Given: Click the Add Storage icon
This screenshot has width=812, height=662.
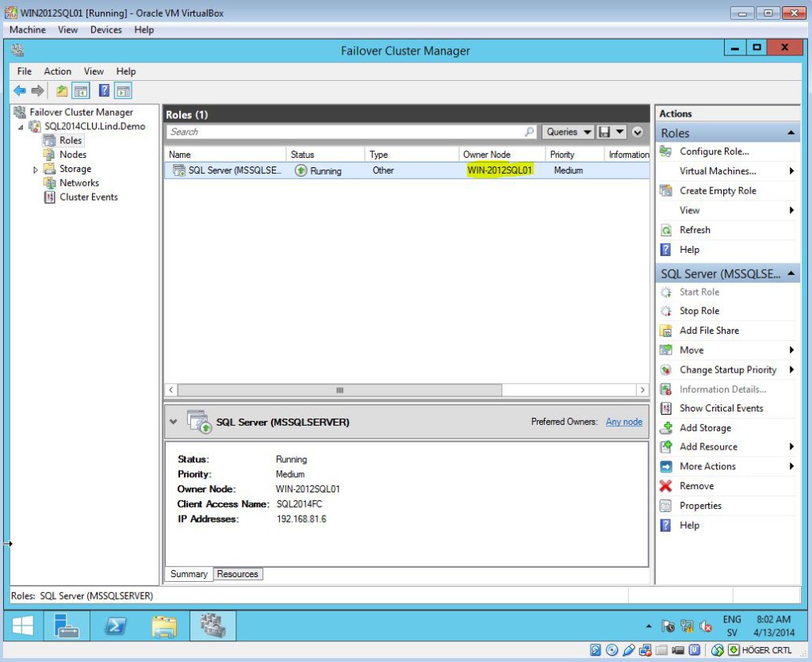Looking at the screenshot, I should 666,428.
